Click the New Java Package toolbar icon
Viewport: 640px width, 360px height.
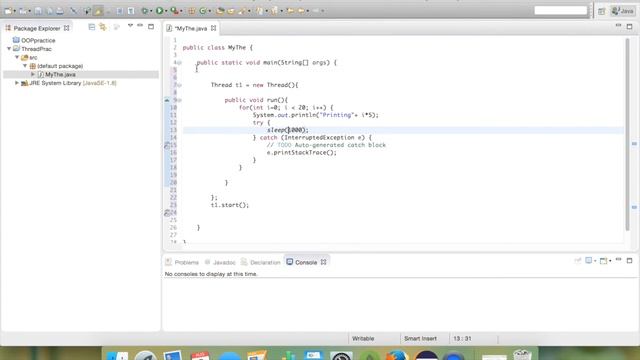[191, 11]
